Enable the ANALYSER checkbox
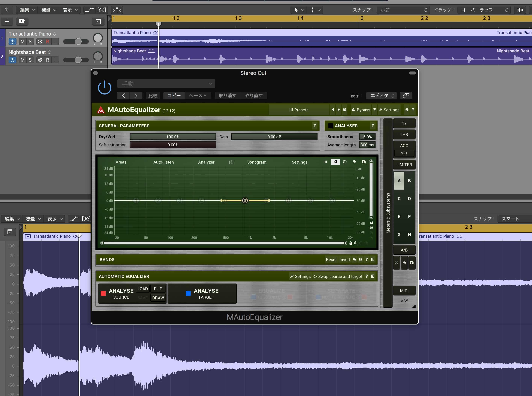The height and width of the screenshot is (396, 532). tap(331, 126)
